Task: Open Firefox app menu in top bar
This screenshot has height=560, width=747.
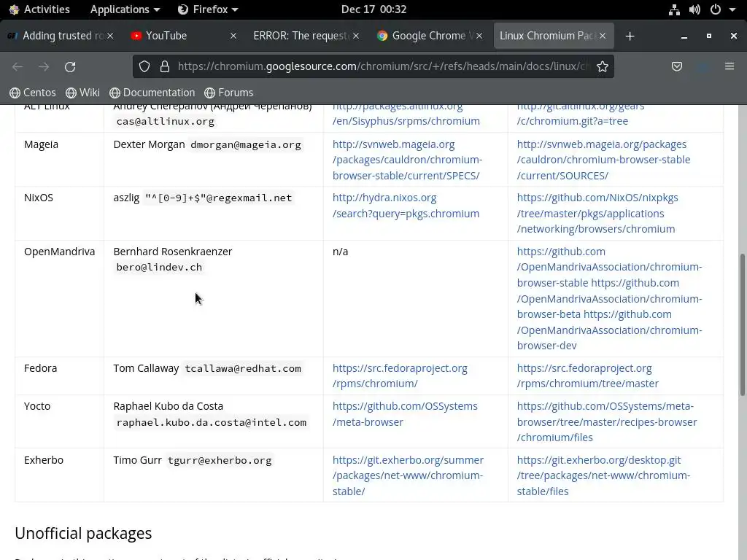Action: (208, 9)
